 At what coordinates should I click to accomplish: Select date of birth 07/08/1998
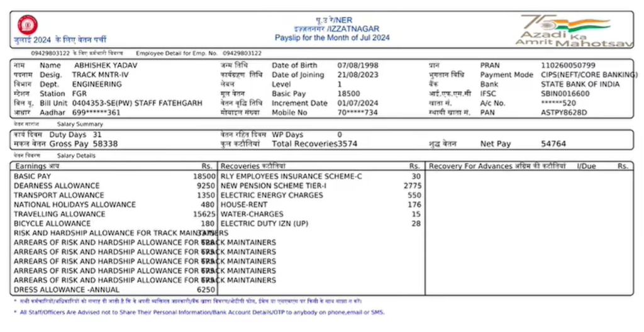[358, 65]
